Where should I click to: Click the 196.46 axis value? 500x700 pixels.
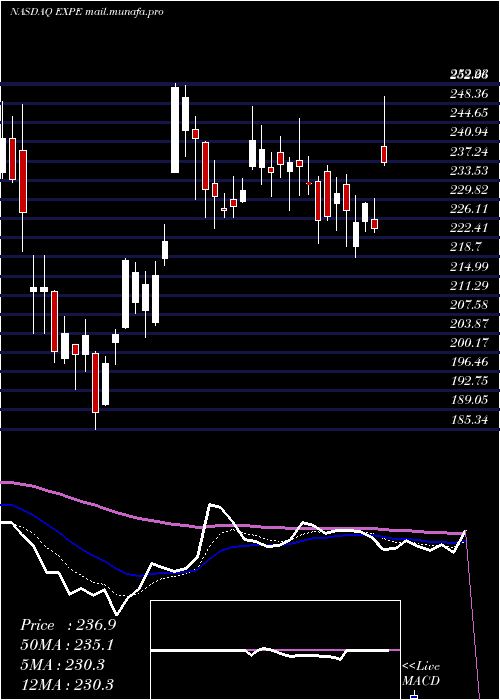(469, 362)
